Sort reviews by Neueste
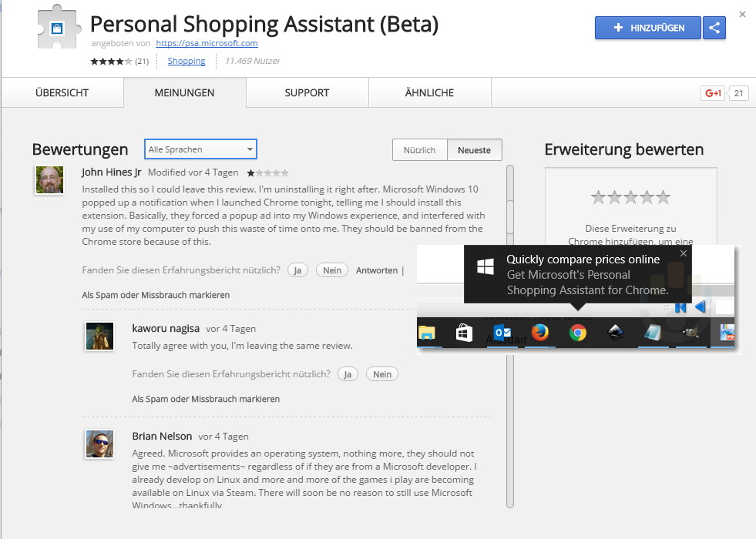 coord(475,150)
